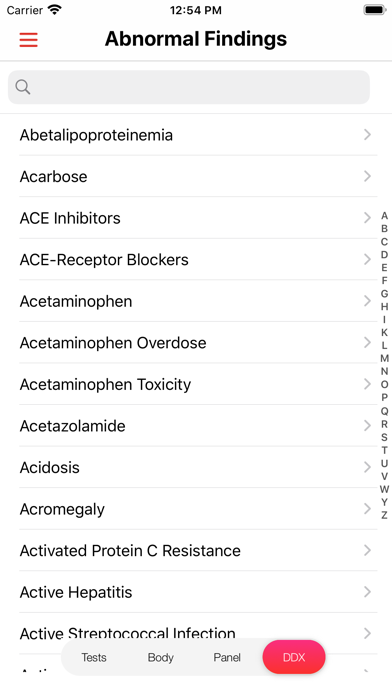Open chevron next to Abetalipoproteinemia

click(367, 134)
